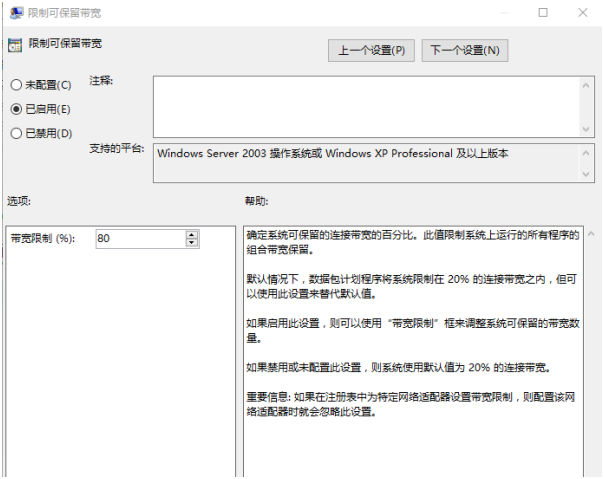This screenshot has height=479, width=604.
Task: Go to previous setting 上一个设置(P)
Action: tap(371, 50)
